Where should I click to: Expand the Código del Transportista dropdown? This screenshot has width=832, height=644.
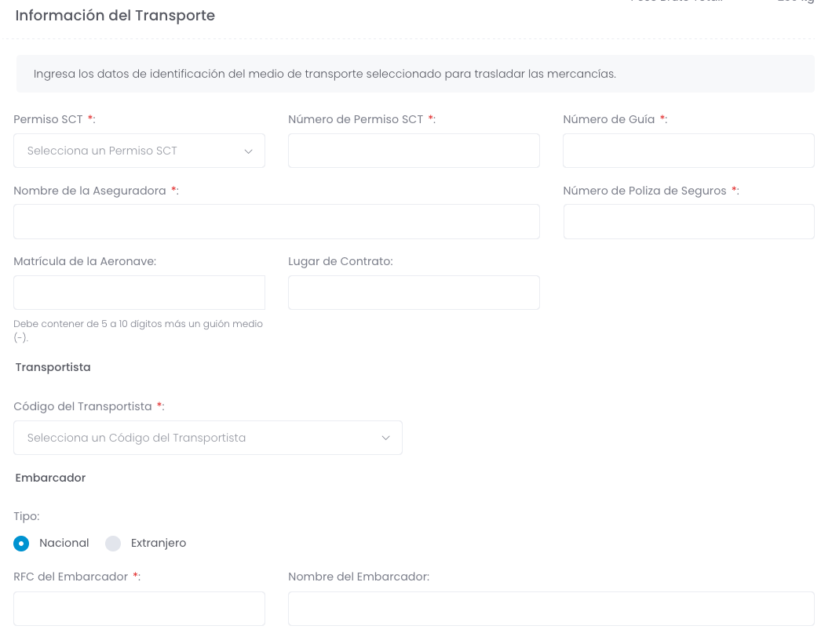pos(208,438)
